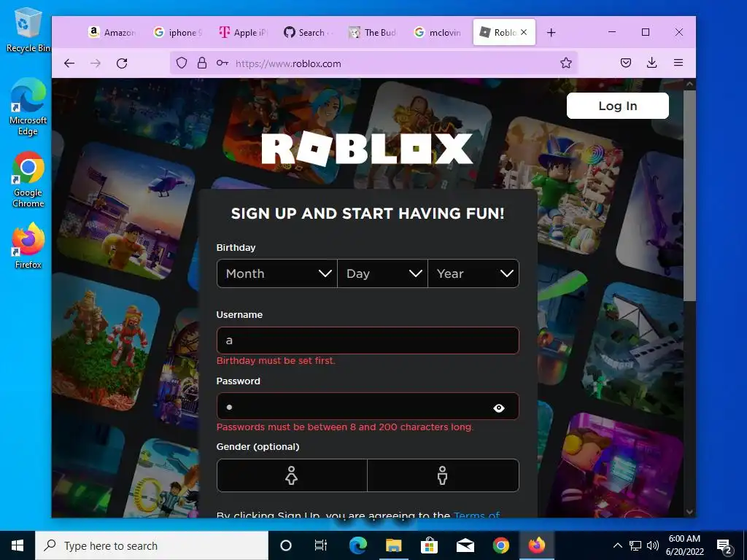The width and height of the screenshot is (747, 560).
Task: Click Firefox icon in taskbar
Action: click(x=536, y=545)
